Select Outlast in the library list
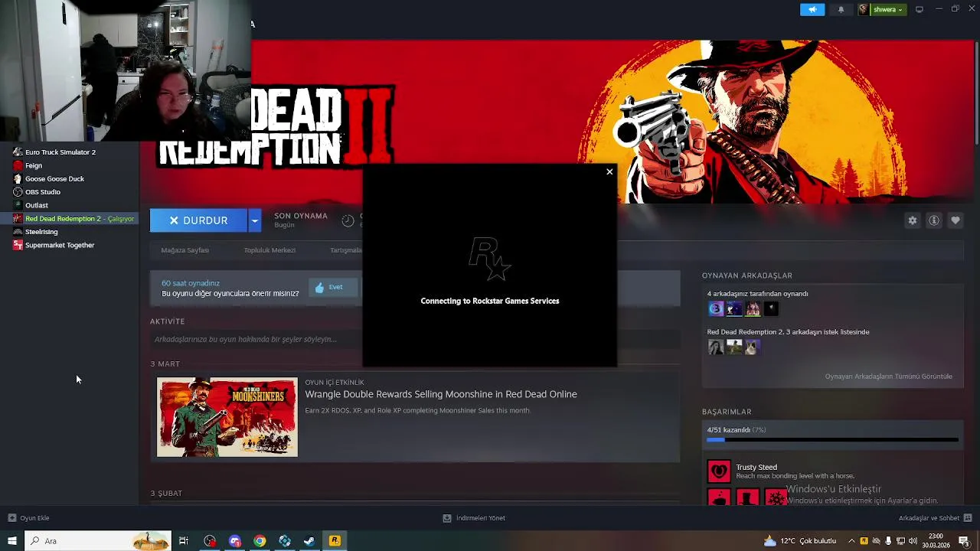Image resolution: width=980 pixels, height=551 pixels. (36, 205)
